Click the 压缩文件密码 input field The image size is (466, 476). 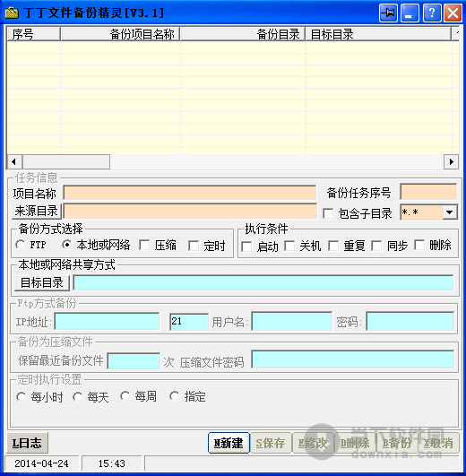pyautogui.click(x=353, y=359)
